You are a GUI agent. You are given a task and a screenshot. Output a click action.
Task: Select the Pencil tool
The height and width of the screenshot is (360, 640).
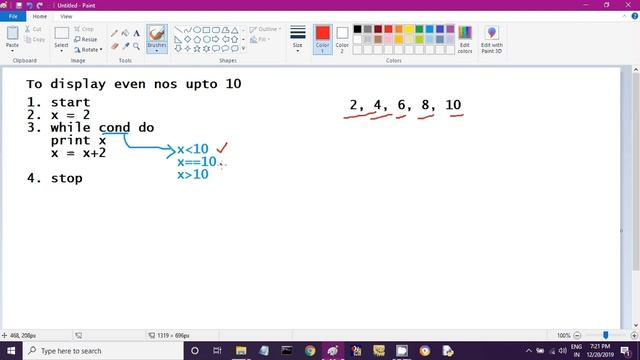point(114,33)
